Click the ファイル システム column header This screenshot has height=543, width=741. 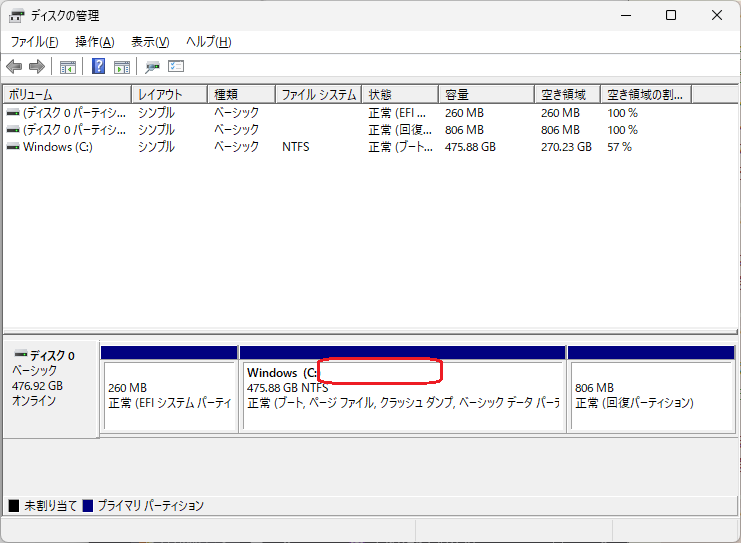tap(317, 95)
